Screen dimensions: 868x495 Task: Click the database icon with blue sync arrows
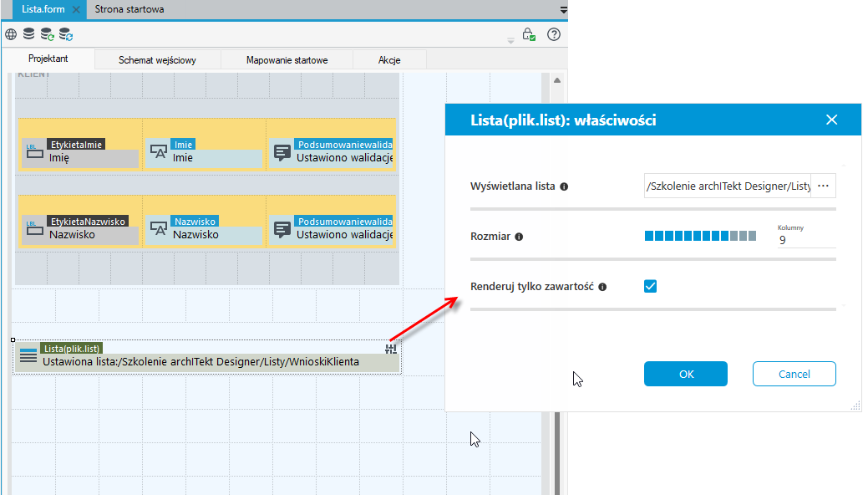66,34
